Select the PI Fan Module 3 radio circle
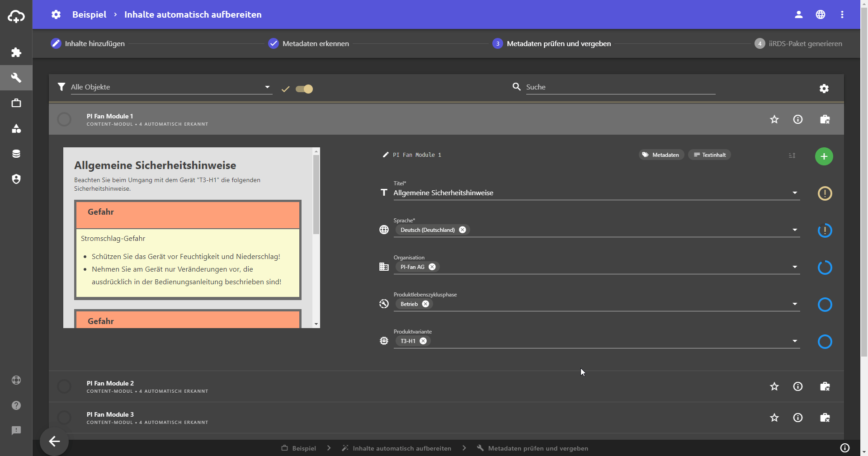Screen dimensions: 868x456 (64, 418)
